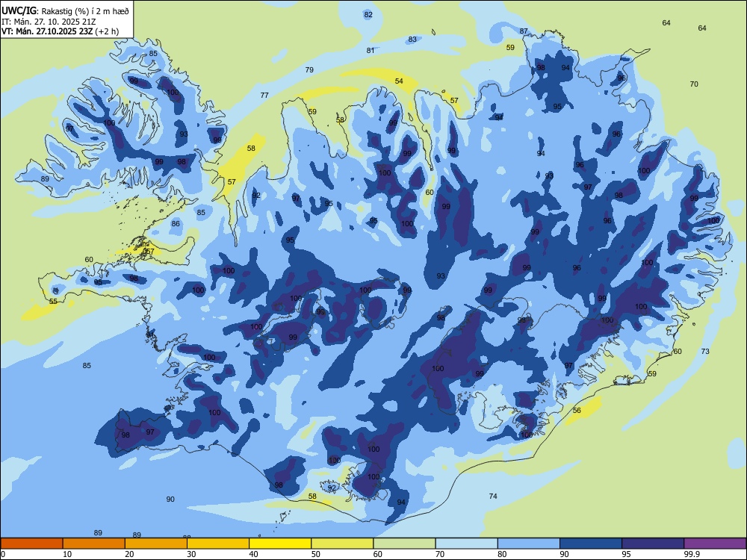Click the map value '55' on the western peninsula
Screen dimensions: 747x560
(x=53, y=302)
